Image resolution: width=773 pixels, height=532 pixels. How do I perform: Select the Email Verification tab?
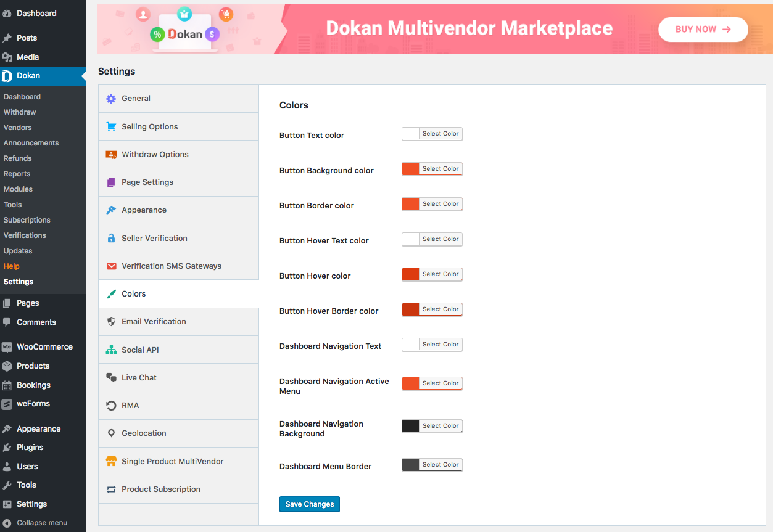click(178, 322)
